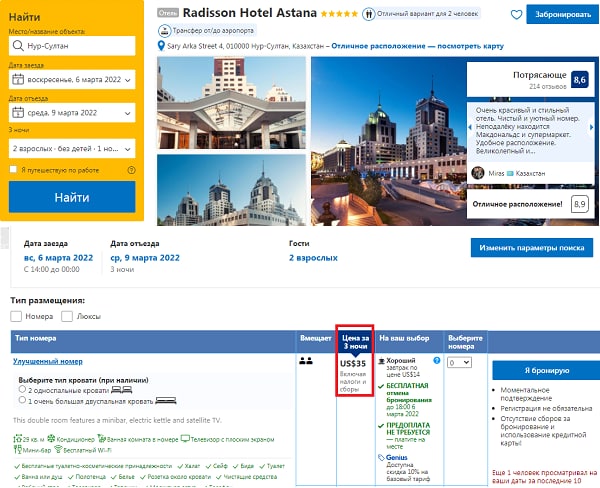Viewport: 600px width, 488px height.
Task: Click the room size 29 кв. м icon
Action: (18, 439)
